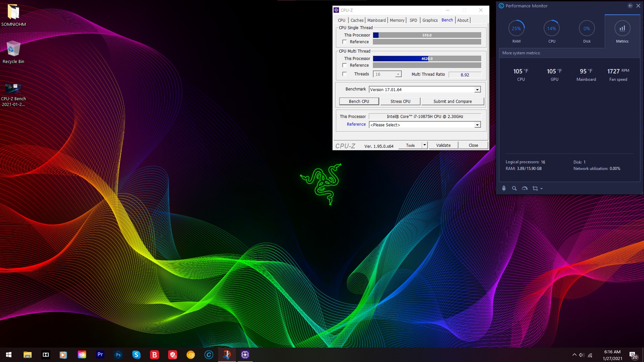This screenshot has width=644, height=362.
Task: Open the Benchmark version dropdown
Action: coord(425,89)
